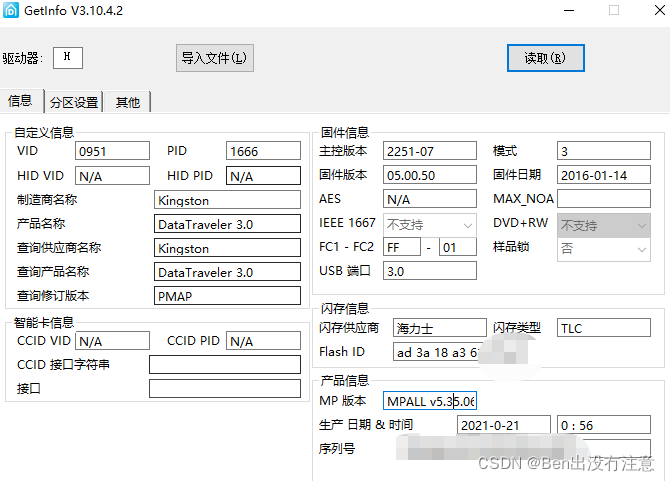The image size is (670, 481).
Task: Click the CCID VID field
Action: click(112, 341)
